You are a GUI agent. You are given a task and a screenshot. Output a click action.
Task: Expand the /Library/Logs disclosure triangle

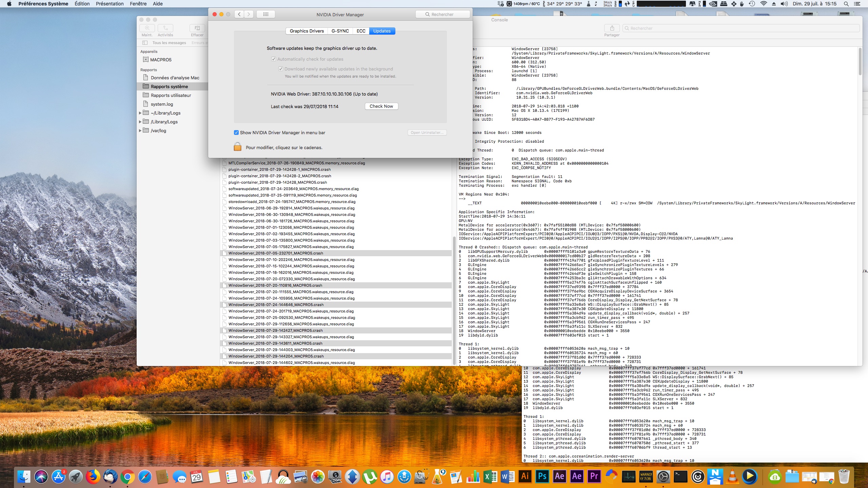pyautogui.click(x=140, y=122)
